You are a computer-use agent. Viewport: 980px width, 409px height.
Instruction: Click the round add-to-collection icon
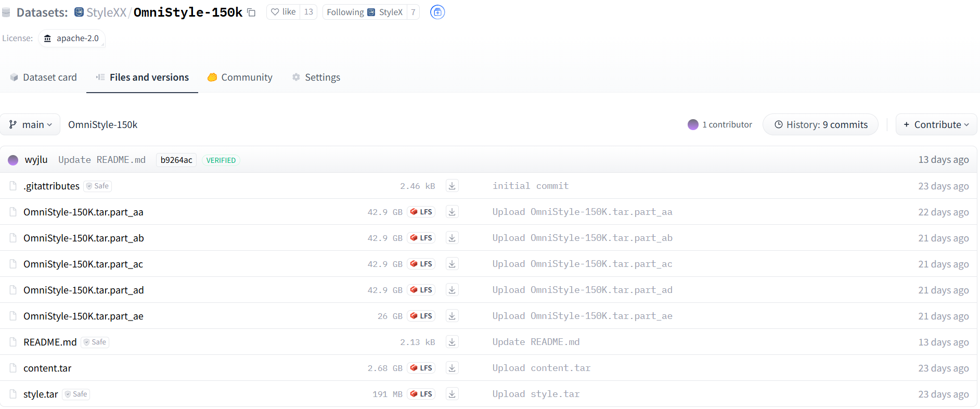(437, 12)
